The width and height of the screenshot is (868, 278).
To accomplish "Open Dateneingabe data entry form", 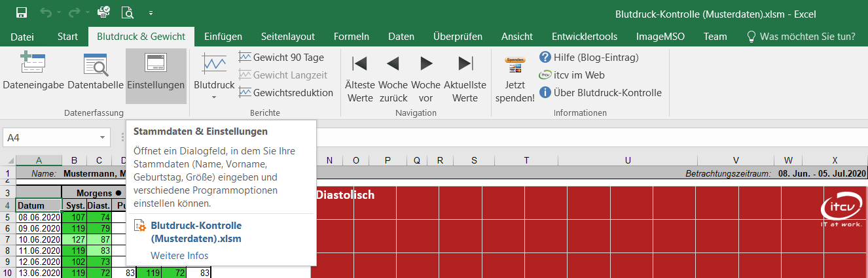I will 33,76.
